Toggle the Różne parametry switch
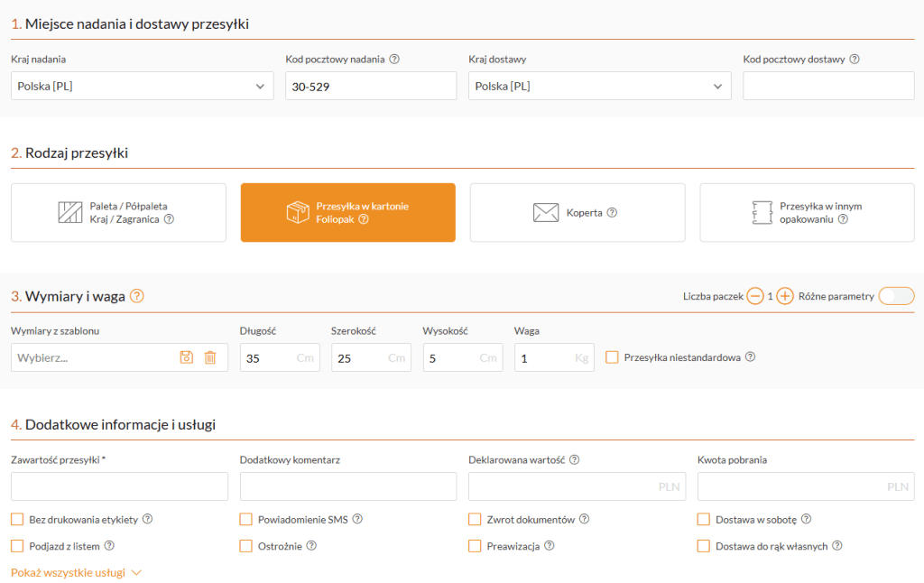This screenshot has height=583, width=924. [x=898, y=296]
